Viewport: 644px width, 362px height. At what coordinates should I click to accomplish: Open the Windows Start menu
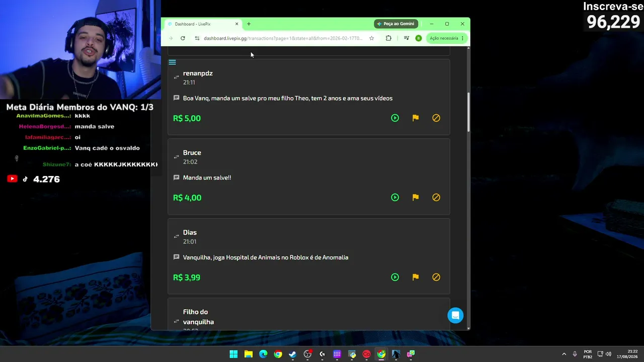click(233, 354)
